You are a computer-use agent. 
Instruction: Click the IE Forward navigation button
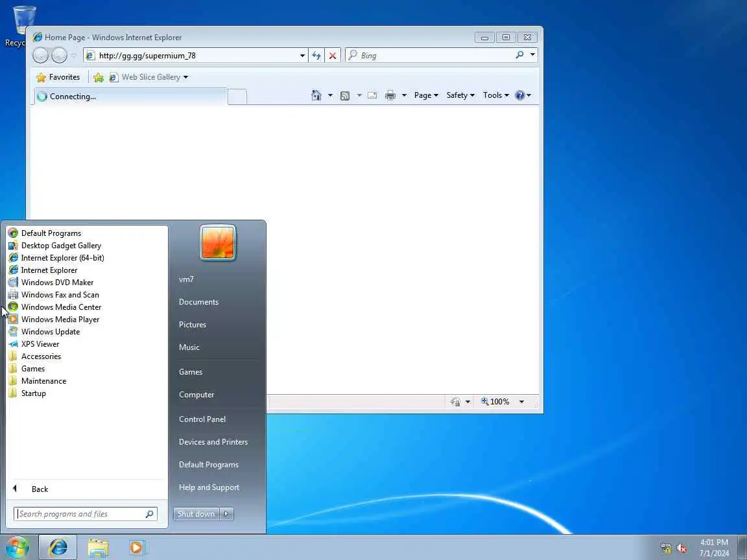coord(59,56)
